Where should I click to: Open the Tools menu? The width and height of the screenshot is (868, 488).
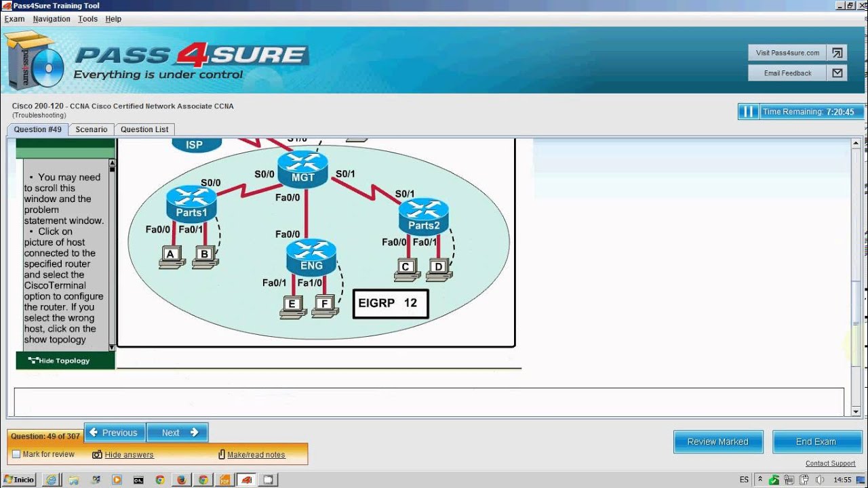pyautogui.click(x=87, y=19)
